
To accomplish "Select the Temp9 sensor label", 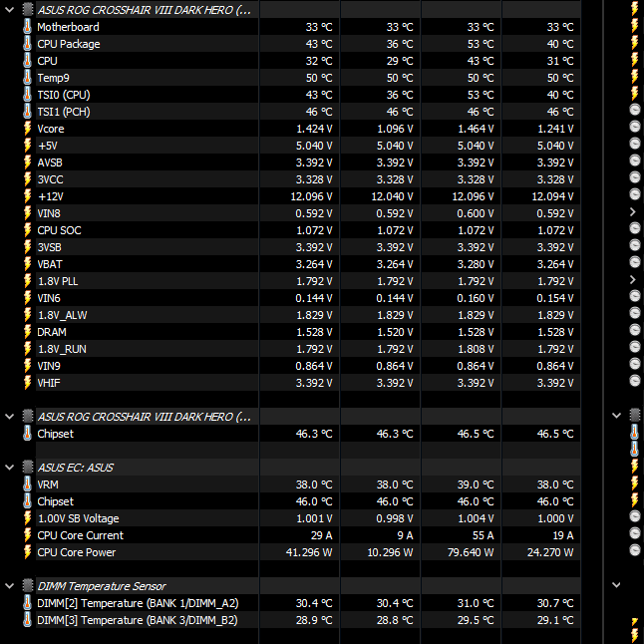I will (x=54, y=78).
